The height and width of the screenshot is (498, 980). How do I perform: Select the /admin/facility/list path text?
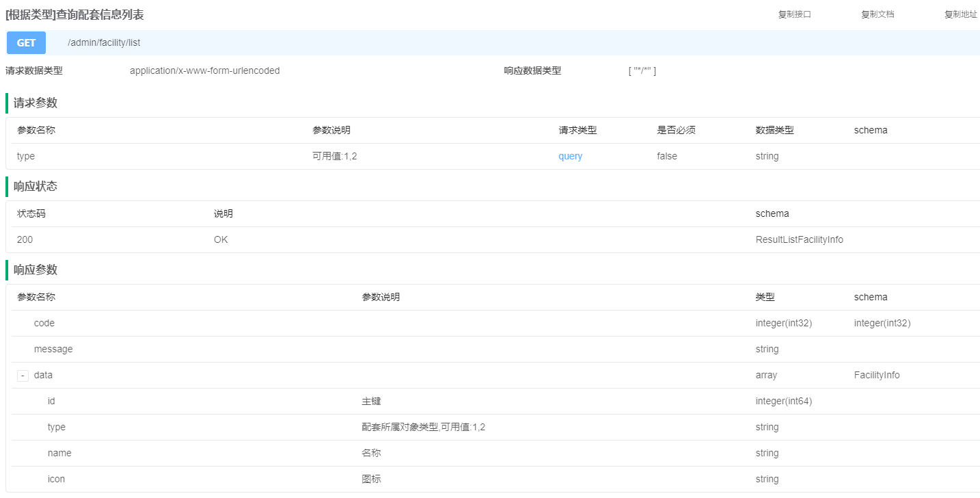[104, 42]
